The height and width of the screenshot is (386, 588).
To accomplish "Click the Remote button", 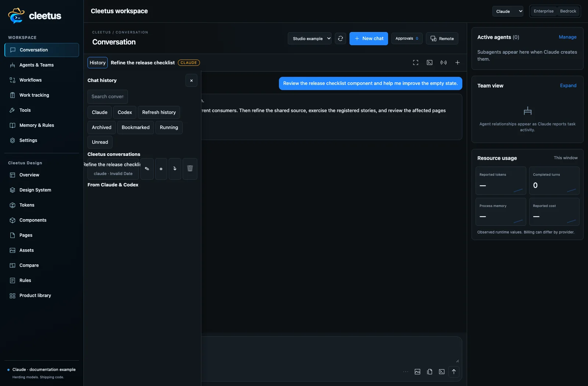I will click(x=442, y=39).
